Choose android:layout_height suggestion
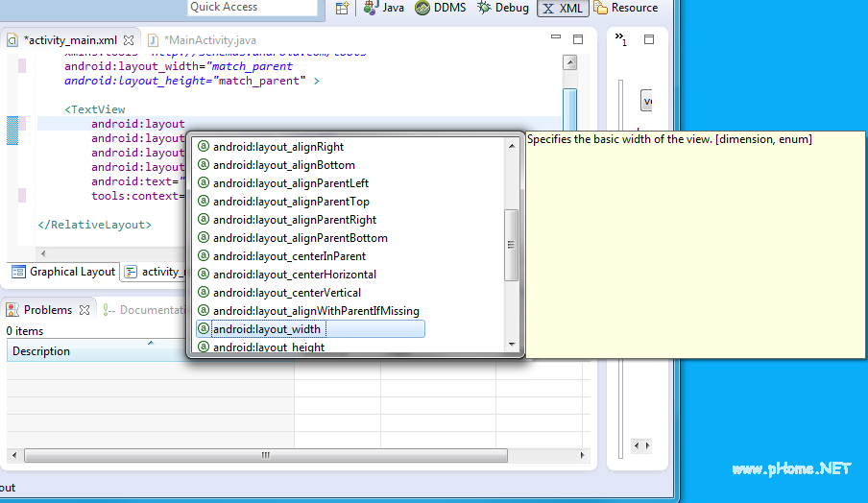Image resolution: width=868 pixels, height=503 pixels. click(269, 347)
